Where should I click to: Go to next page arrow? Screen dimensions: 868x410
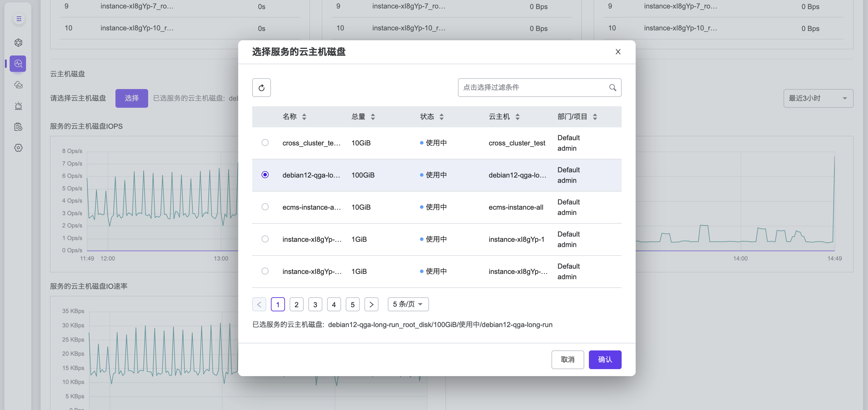click(371, 304)
